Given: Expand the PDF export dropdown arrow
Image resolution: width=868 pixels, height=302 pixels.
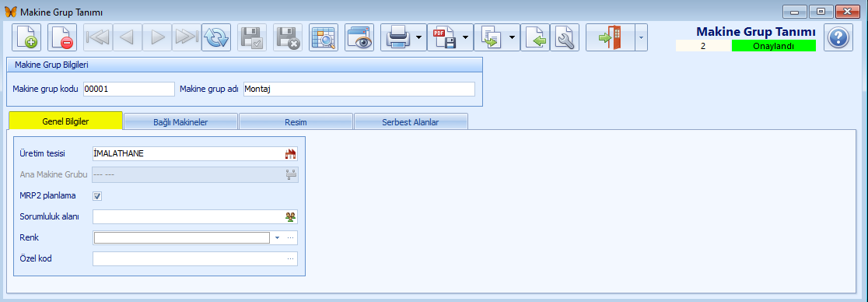Looking at the screenshot, I should click(x=466, y=37).
